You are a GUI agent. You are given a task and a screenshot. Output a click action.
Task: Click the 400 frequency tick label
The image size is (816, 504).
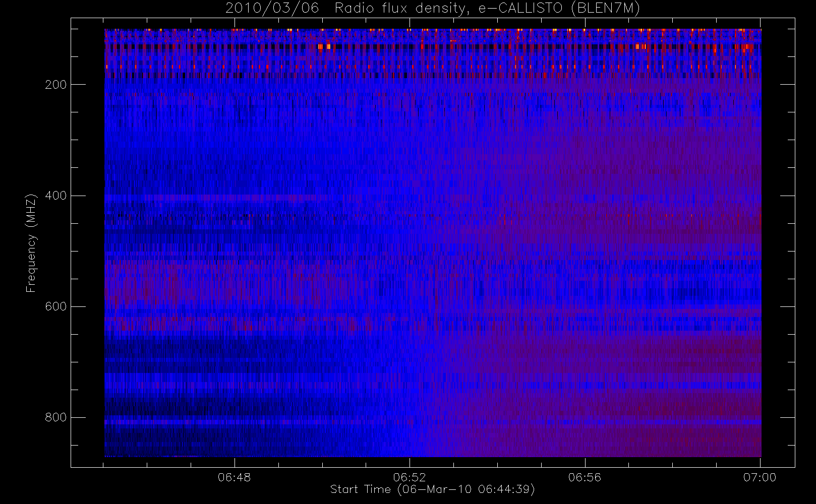tap(56, 196)
